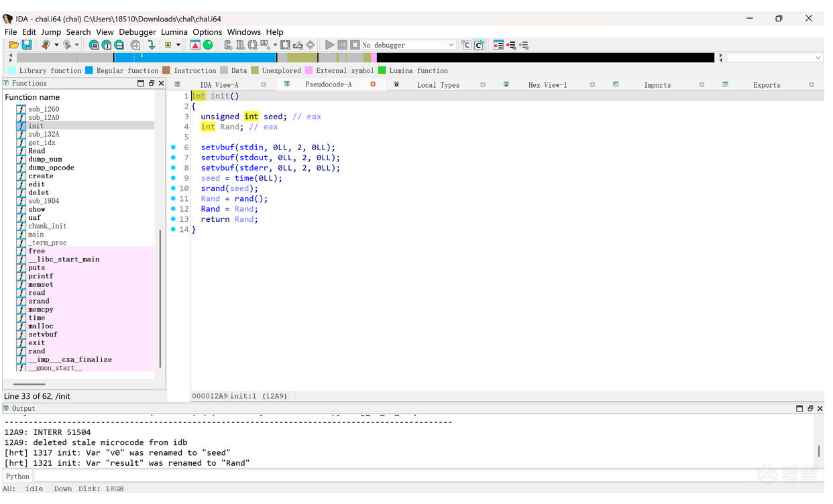
Task: Click the red triangle toolbar icon
Action: [195, 45]
